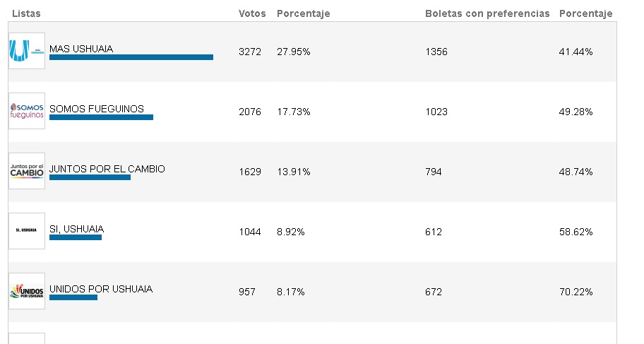Viewport: 644px width, 344px height.
Task: Click the UNIDOS POR USHUAIA vote bar
Action: click(73, 297)
